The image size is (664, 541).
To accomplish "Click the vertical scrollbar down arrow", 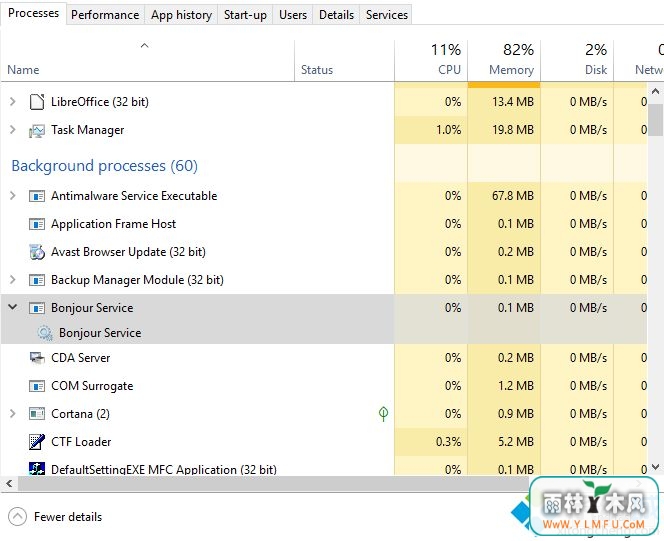I will coord(655,467).
